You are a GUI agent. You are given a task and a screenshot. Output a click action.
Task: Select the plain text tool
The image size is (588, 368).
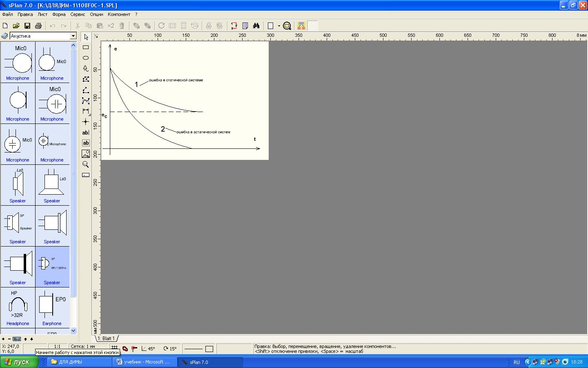point(86,132)
